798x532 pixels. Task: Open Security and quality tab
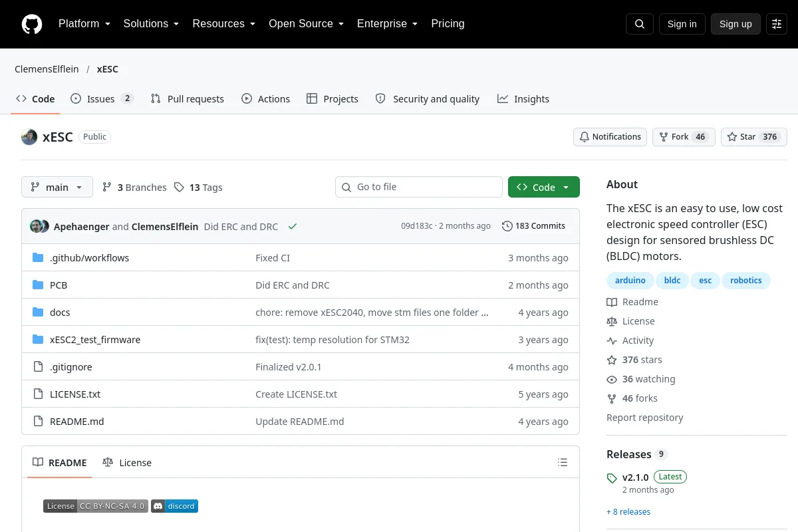click(x=428, y=99)
